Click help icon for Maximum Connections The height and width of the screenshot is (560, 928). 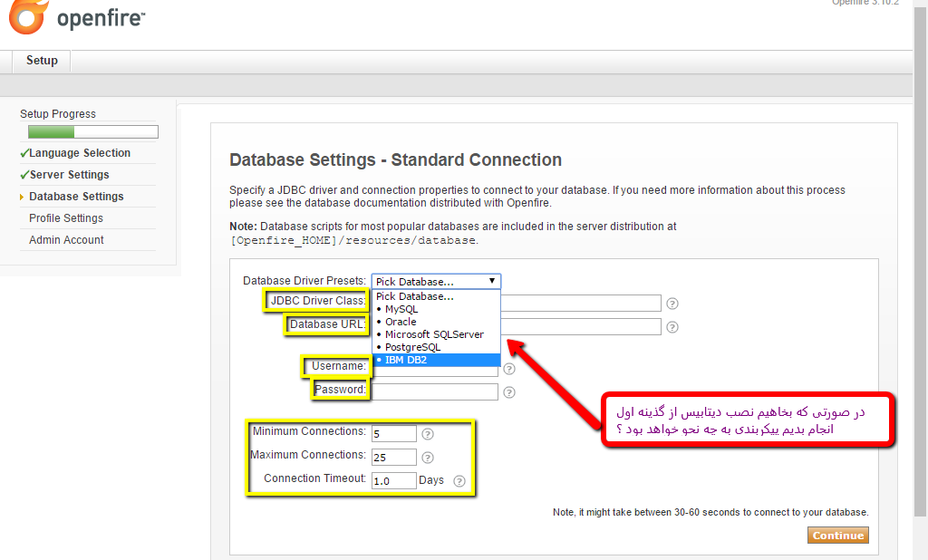[x=428, y=458]
